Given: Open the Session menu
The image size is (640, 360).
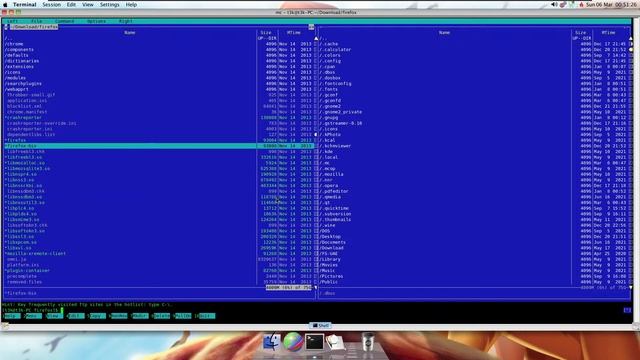Looking at the screenshot, I should tap(51, 4).
